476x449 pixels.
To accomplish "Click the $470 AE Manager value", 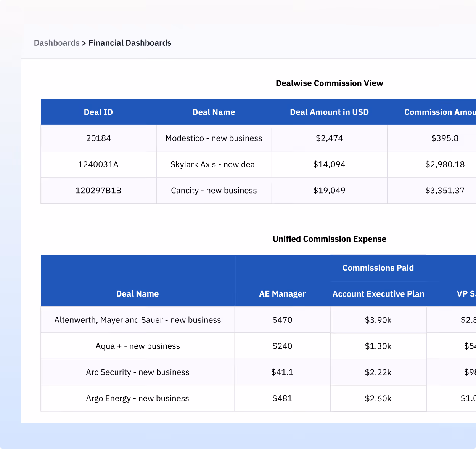I will (282, 320).
